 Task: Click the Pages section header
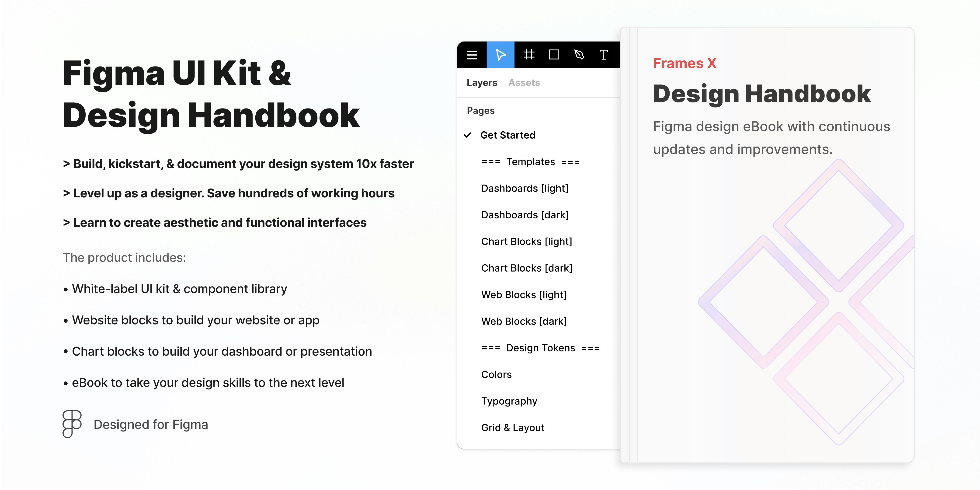click(481, 111)
